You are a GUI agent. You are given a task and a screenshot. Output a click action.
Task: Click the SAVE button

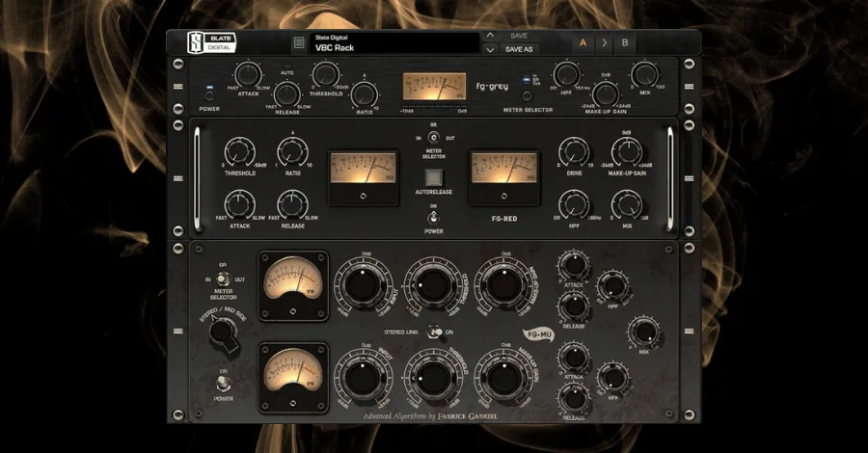[519, 36]
